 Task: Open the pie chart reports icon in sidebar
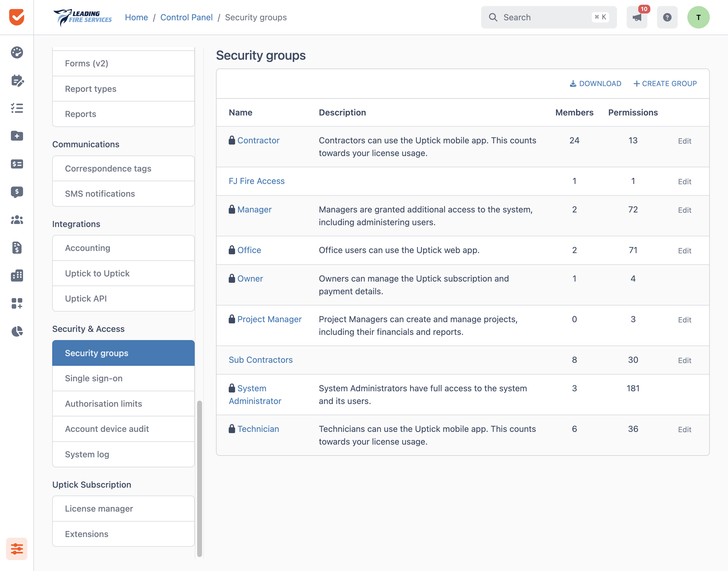(17, 331)
